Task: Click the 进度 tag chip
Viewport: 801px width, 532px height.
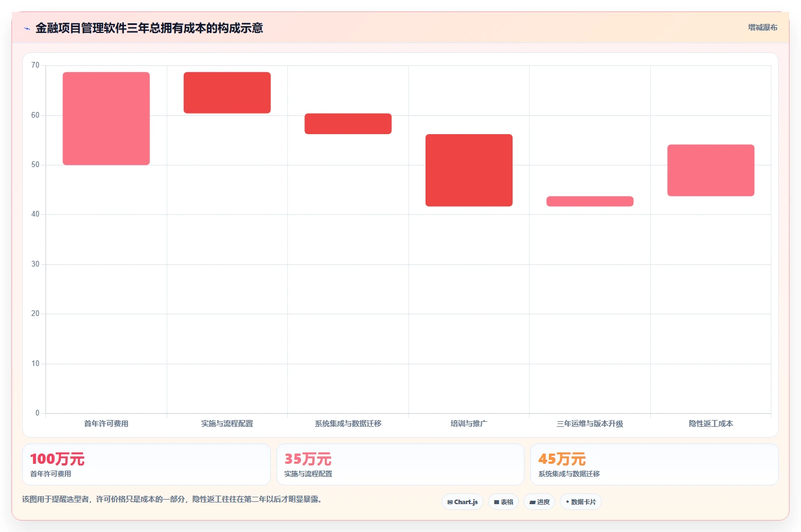Action: tap(539, 502)
